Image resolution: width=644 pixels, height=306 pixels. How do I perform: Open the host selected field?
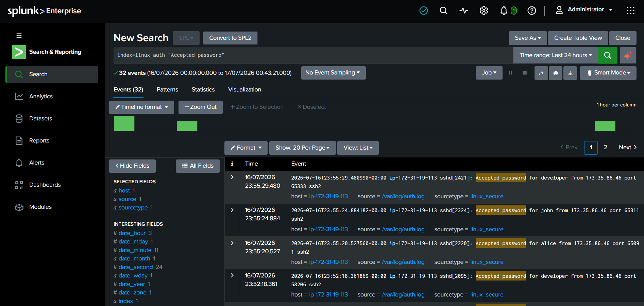(x=124, y=191)
